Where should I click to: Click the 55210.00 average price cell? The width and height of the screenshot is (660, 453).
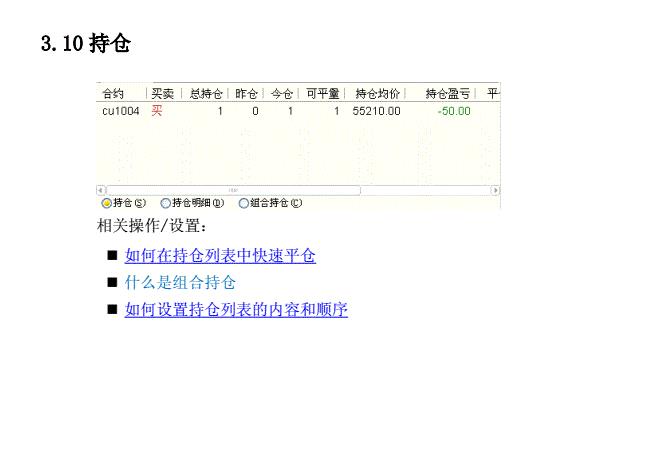[x=377, y=111]
